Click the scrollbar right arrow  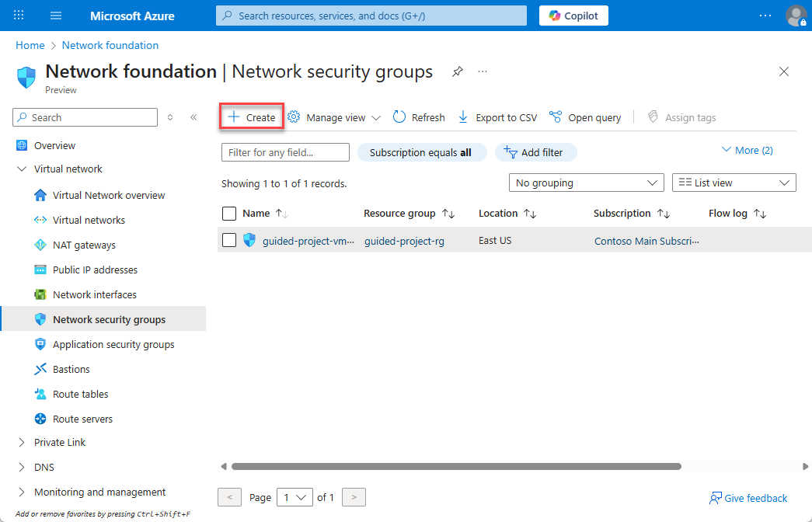click(805, 467)
